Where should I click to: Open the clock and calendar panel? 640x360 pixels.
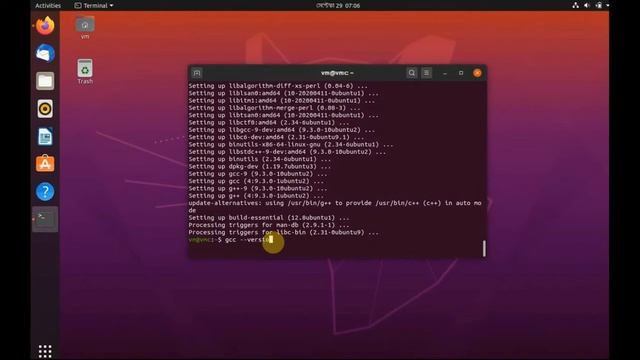pyautogui.click(x=338, y=5)
